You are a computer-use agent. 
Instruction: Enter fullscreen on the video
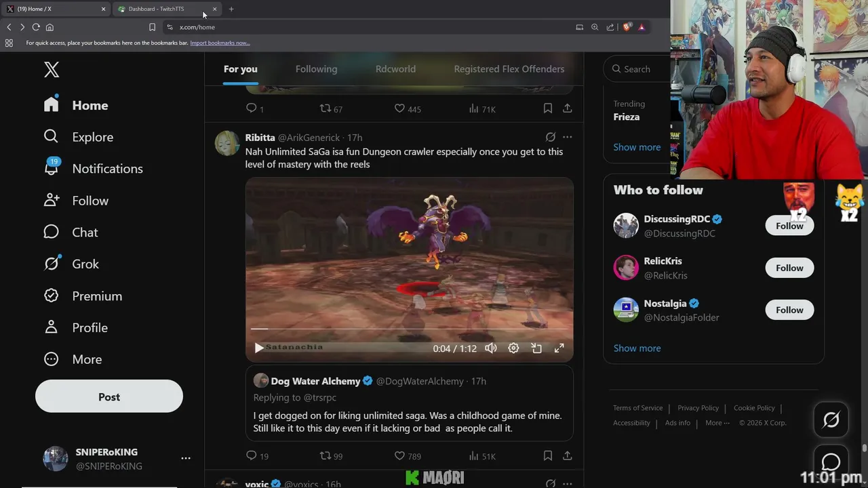click(x=559, y=348)
